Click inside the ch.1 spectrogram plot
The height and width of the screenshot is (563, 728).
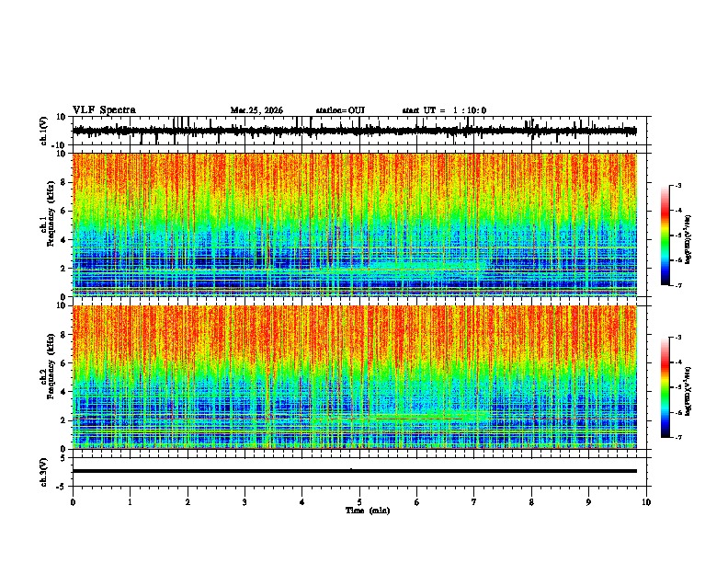[x=354, y=224]
